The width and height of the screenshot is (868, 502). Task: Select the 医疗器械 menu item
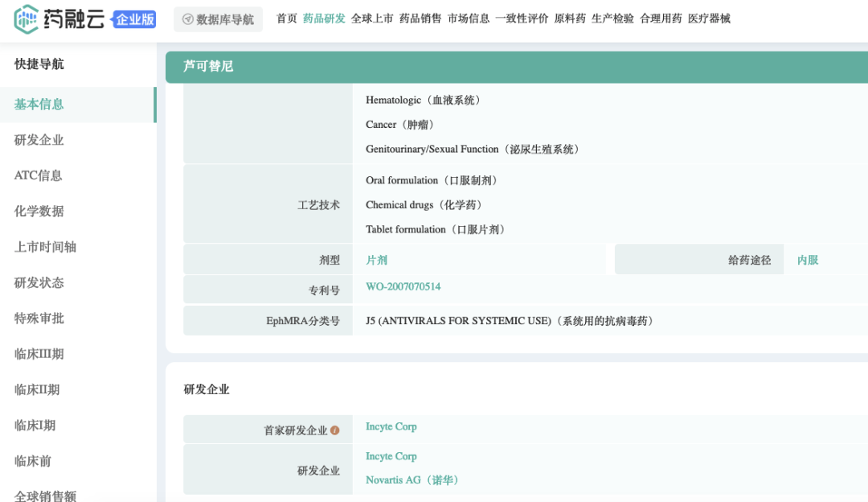tap(709, 19)
